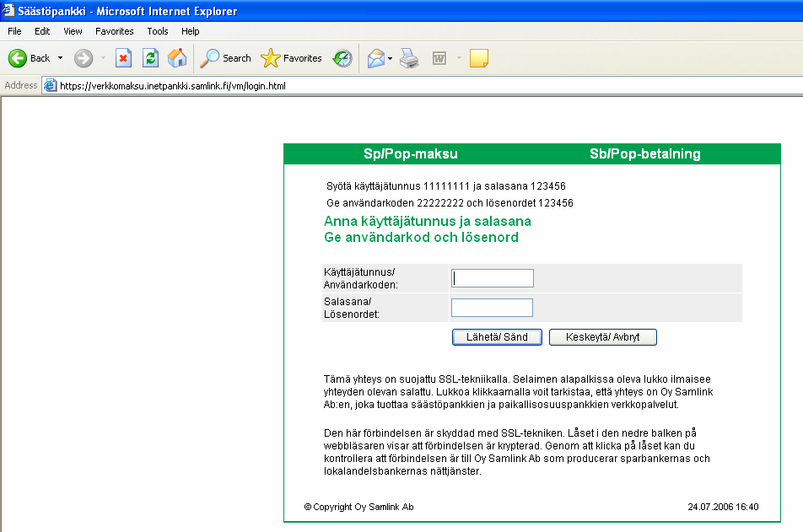Focus the Käyttäjätunnus/Användarkoden input field
Image resolution: width=803 pixels, height=532 pixels.
point(492,278)
